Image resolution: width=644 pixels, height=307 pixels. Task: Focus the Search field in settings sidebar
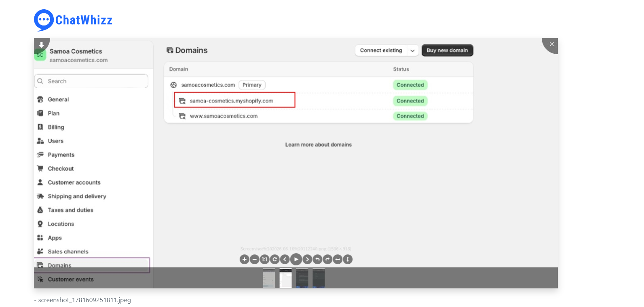(x=91, y=81)
